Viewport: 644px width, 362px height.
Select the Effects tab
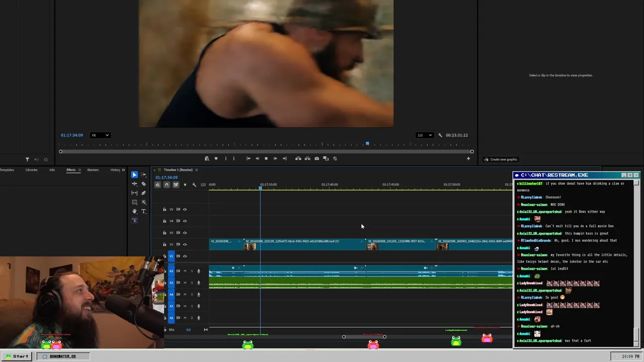[x=71, y=170]
